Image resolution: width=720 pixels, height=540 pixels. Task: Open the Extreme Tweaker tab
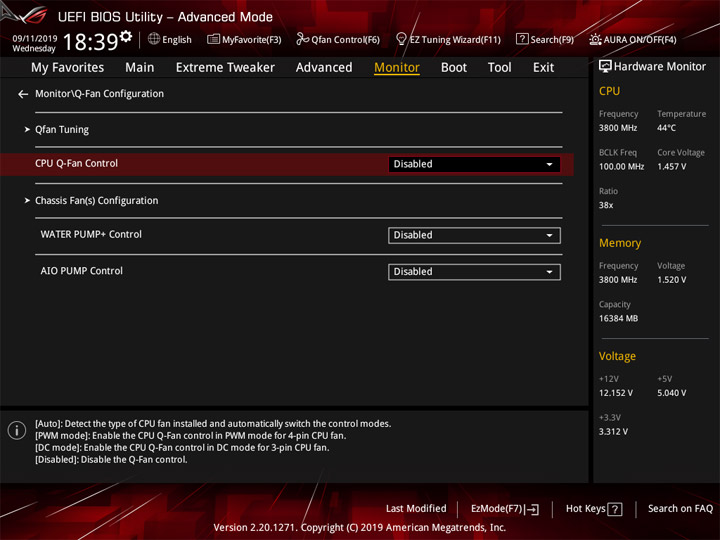click(x=225, y=68)
